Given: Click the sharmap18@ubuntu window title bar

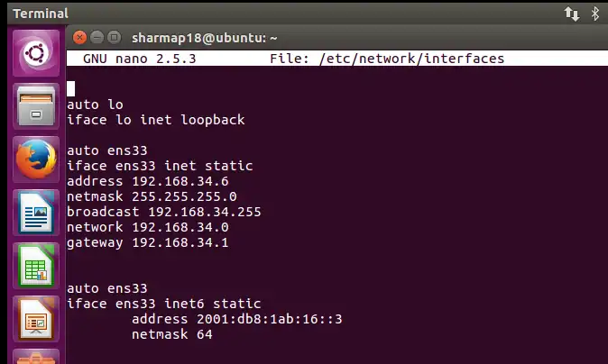Looking at the screenshot, I should (x=204, y=38).
